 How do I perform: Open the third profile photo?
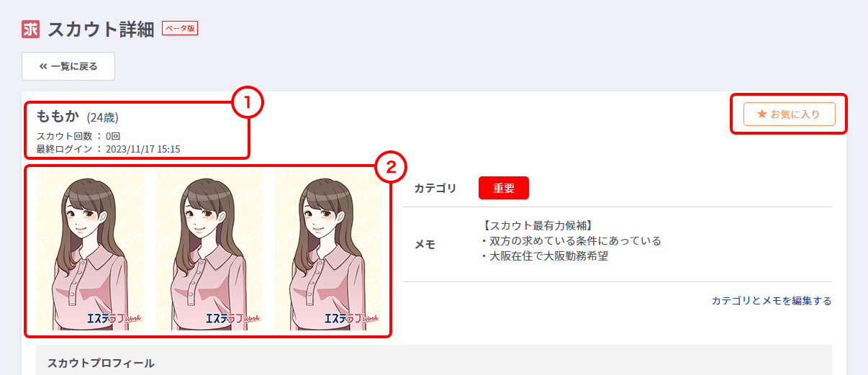328,250
